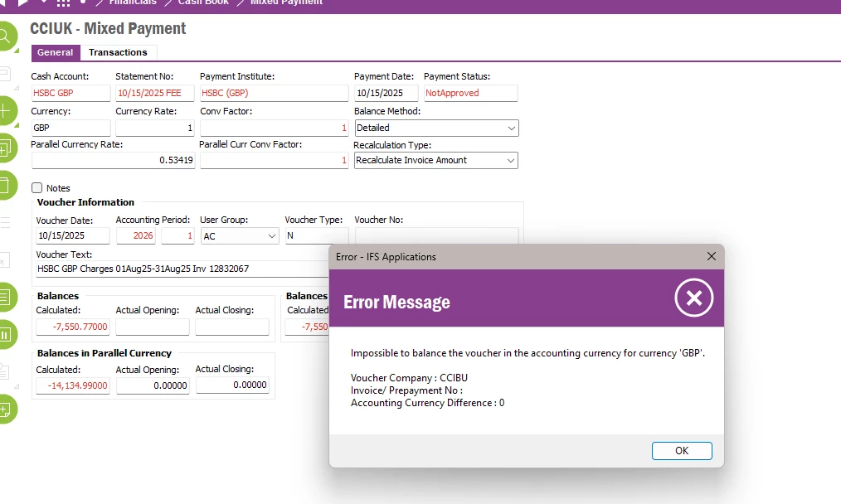
Task: Click the Payment Status NotApproved field
Action: (471, 94)
